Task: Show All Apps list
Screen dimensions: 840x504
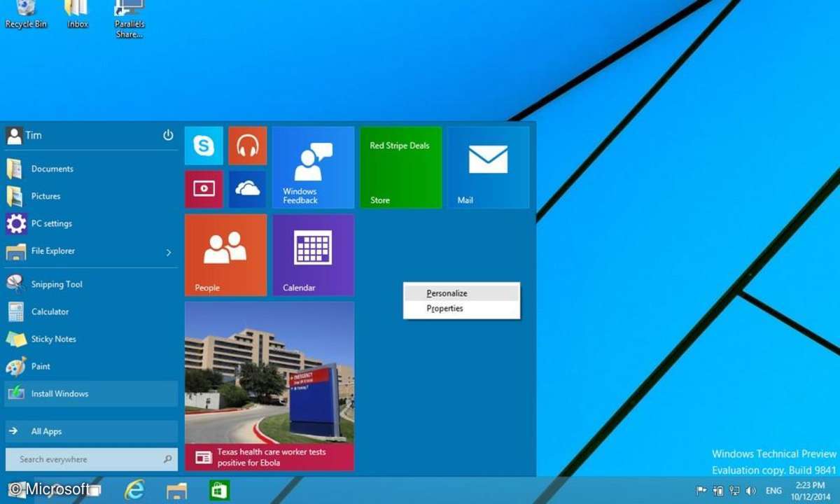Action: (91, 431)
